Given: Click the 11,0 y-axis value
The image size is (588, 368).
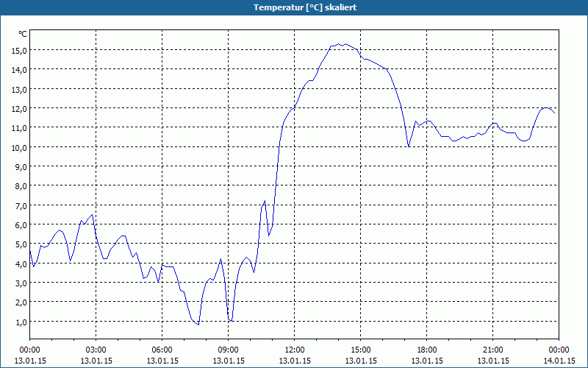Looking at the screenshot, I should (x=20, y=128).
